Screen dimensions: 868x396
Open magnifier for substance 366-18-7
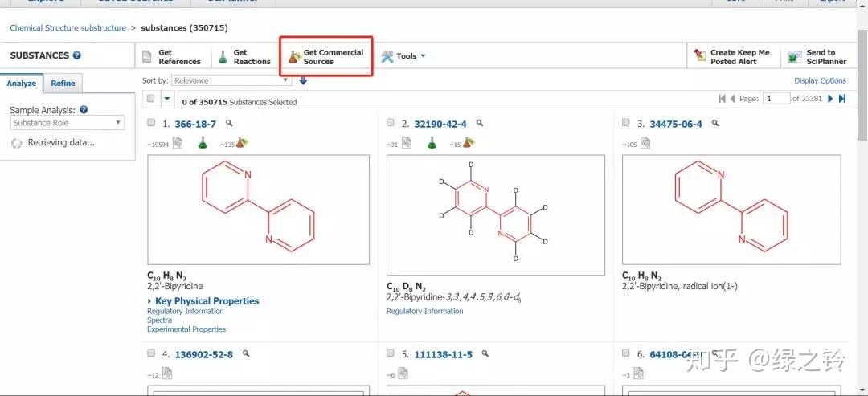tap(229, 124)
